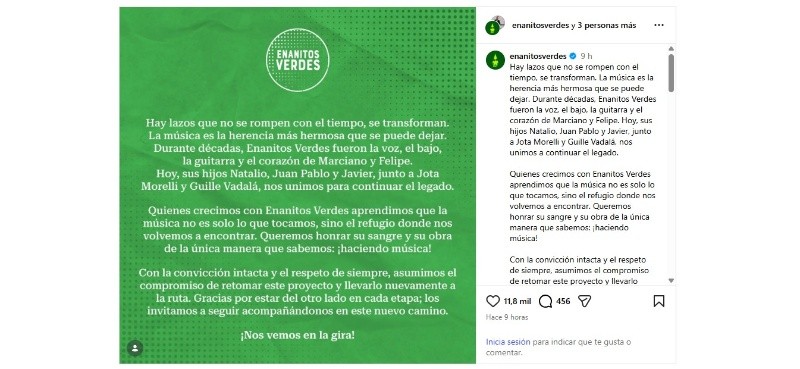Click the '9 h' post timestamp
This screenshot has width=800, height=369.
[586, 56]
